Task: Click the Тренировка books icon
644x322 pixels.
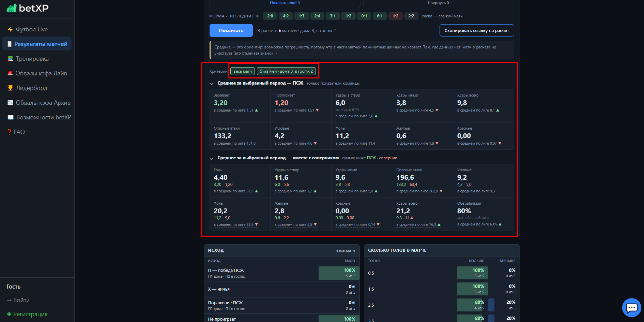Action: click(10, 59)
